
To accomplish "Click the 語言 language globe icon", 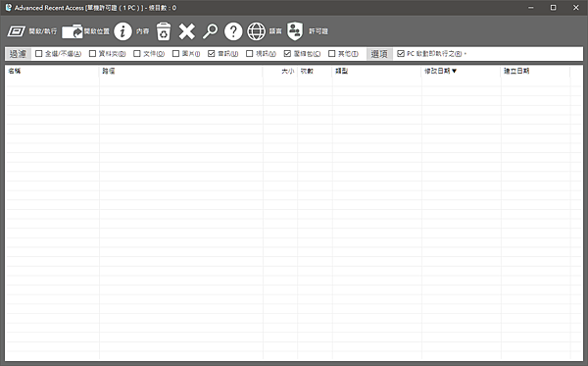I will point(256,31).
